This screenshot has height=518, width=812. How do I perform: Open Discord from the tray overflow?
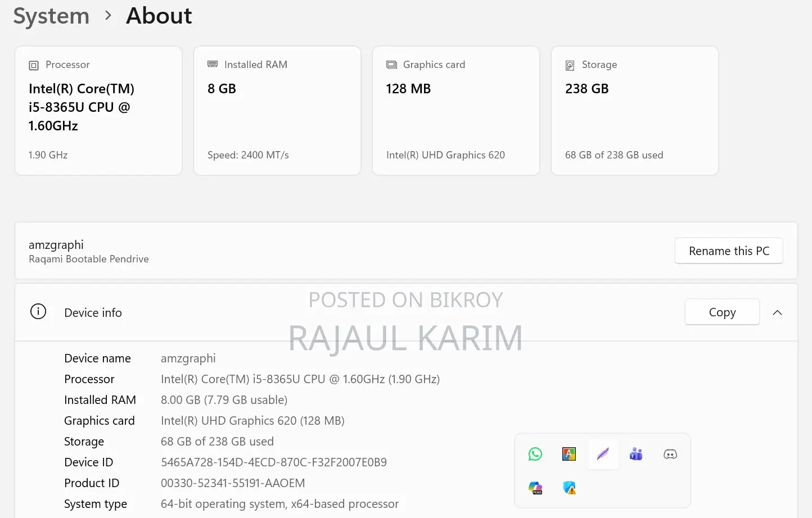(x=670, y=454)
